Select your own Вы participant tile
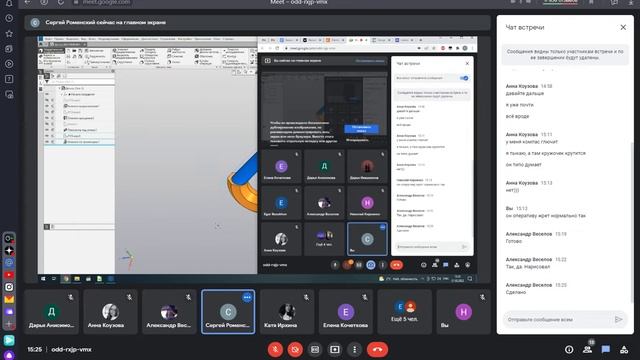This screenshot has width=640, height=360. point(463,312)
